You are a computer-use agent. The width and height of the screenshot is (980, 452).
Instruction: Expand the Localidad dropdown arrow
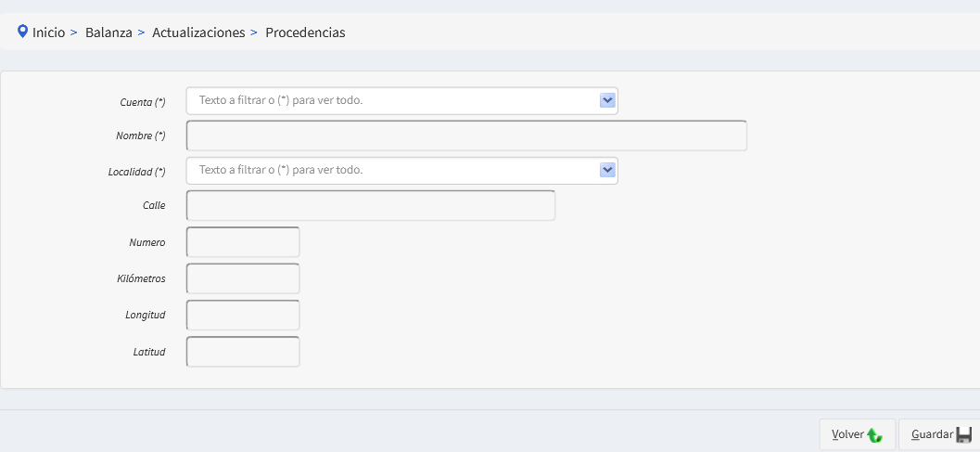click(607, 170)
